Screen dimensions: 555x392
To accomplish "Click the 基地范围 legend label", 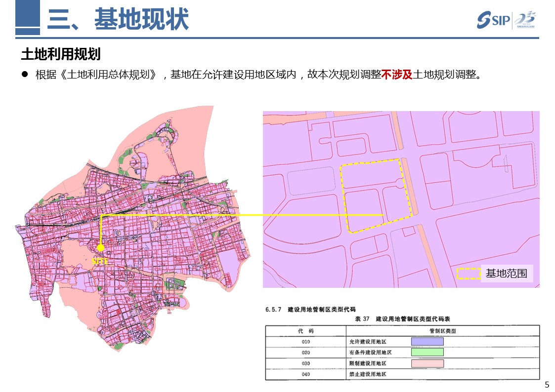I will coord(506,274).
